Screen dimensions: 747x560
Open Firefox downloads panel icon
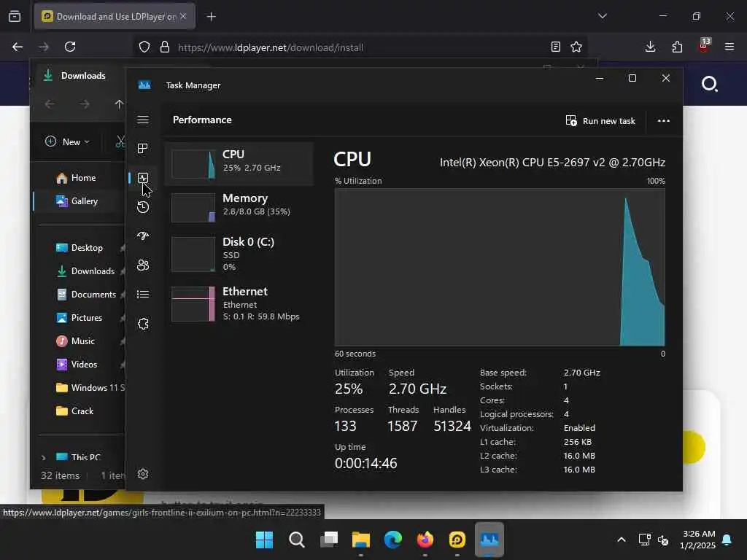coord(650,47)
